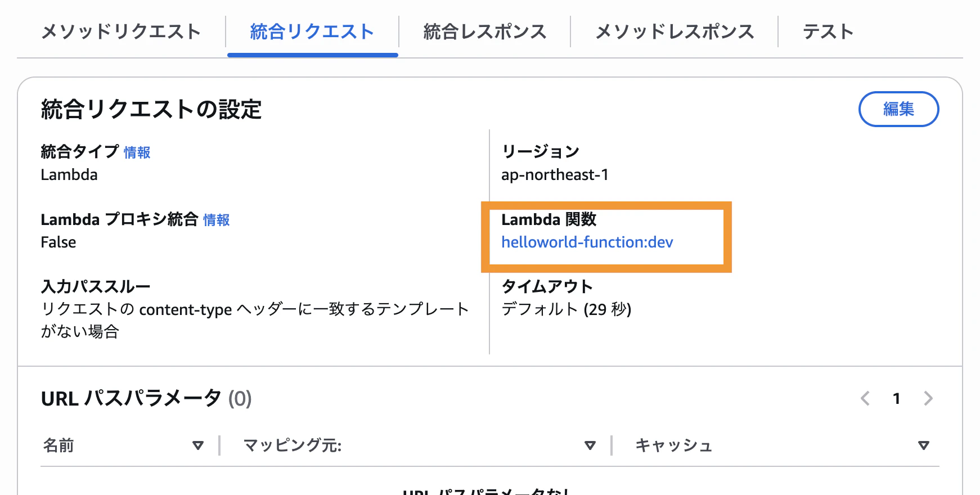
Task: Open the helloworld-function:dev Lambda link
Action: (x=587, y=242)
